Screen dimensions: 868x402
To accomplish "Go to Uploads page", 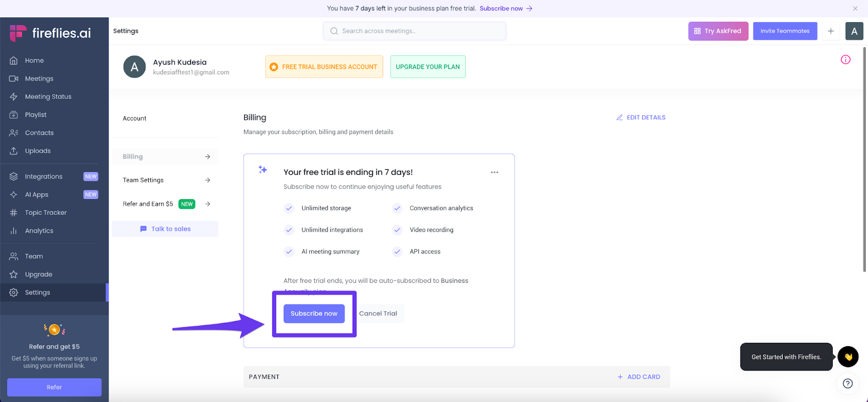I will click(x=37, y=151).
